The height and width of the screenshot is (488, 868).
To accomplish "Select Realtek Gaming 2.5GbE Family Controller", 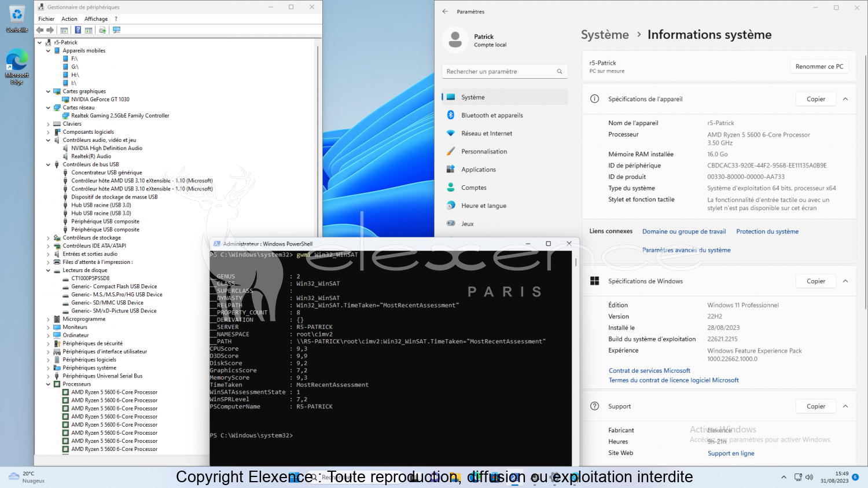I will 120,116.
